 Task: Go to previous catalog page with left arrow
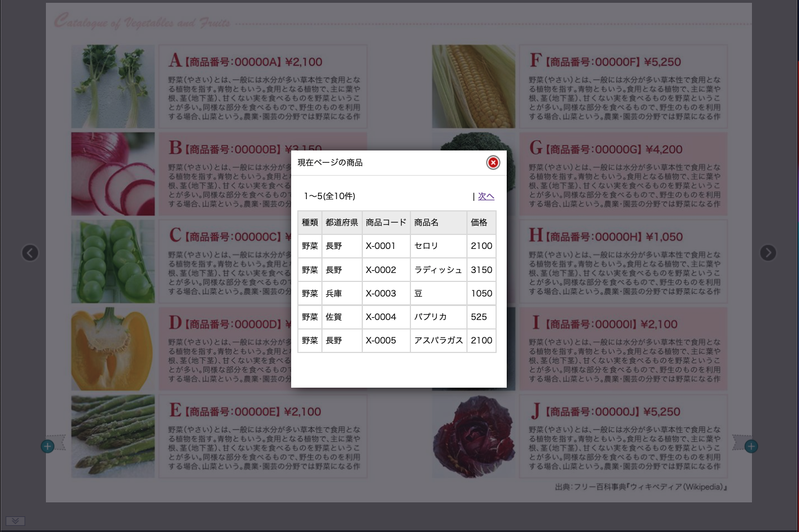30,253
